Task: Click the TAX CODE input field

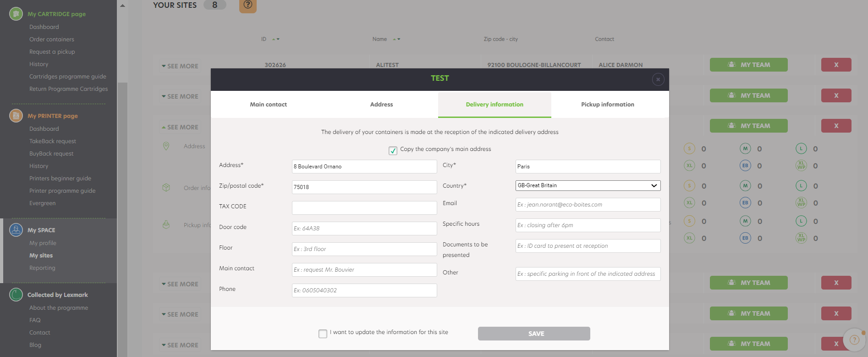Action: tap(364, 208)
